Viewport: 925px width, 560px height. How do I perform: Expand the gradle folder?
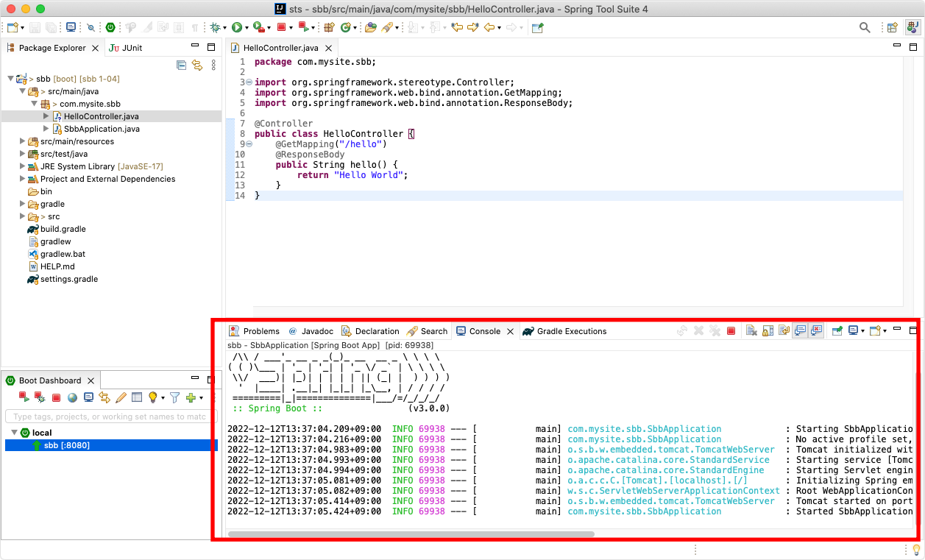coord(22,204)
